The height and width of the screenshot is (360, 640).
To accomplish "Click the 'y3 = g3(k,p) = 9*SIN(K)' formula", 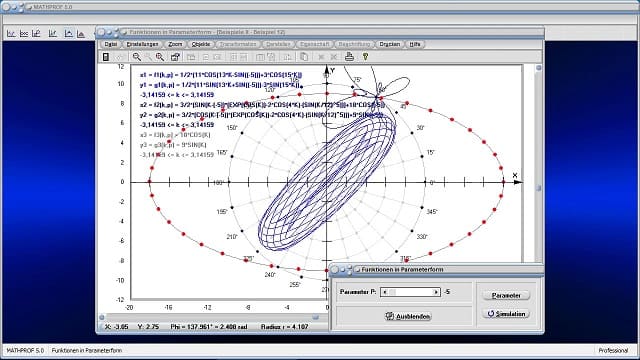I will click(x=173, y=145).
